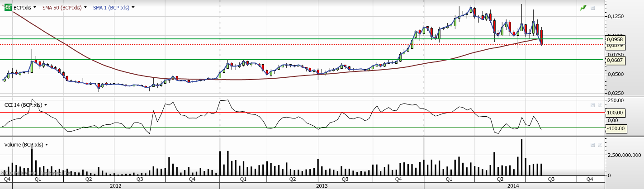Open the SMA 1 indicator dropdown
Screen dimensions: 644x189
point(133,8)
